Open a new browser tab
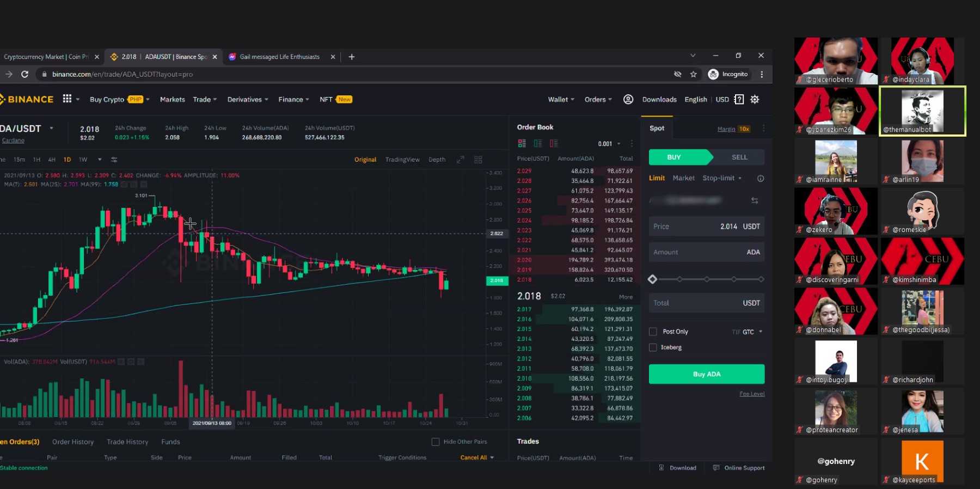 [352, 57]
